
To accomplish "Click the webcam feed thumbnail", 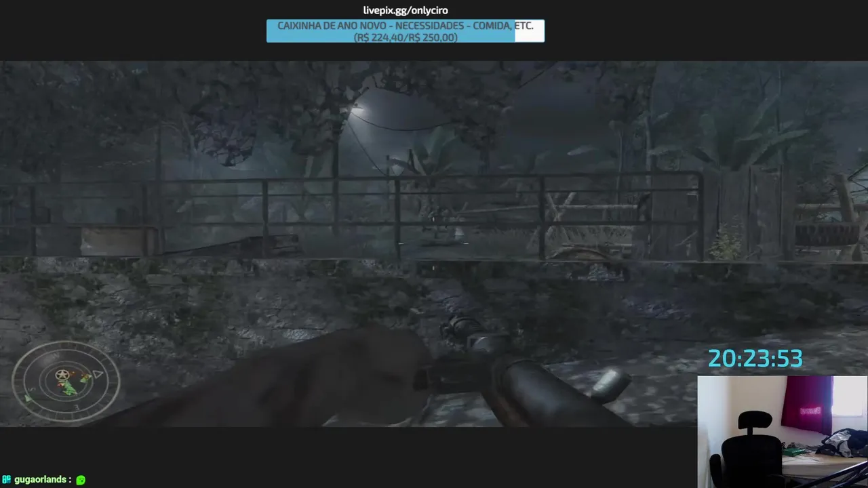I will click(783, 432).
